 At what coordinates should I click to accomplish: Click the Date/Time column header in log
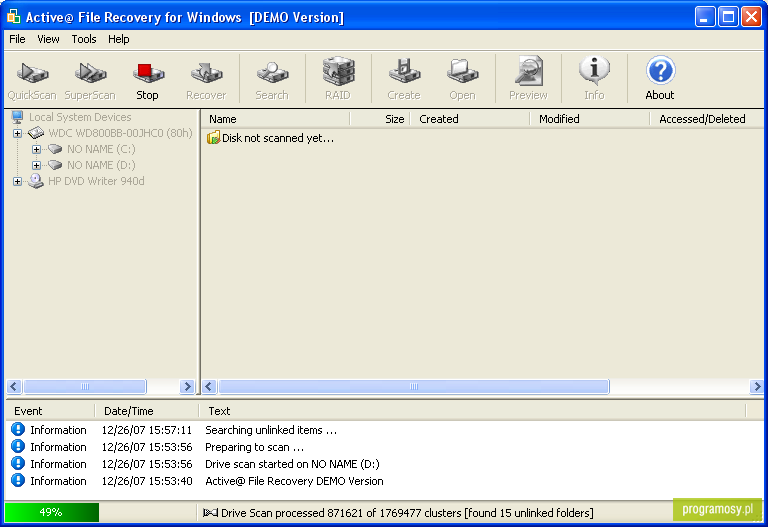(x=146, y=411)
